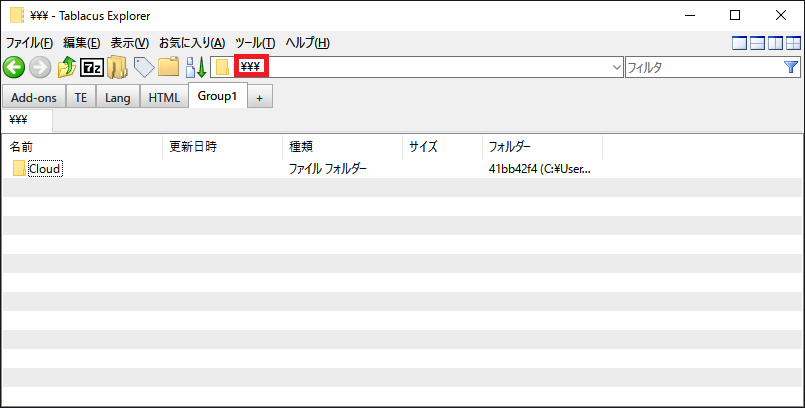Select the ¥¥¥ folder tab
Screen dimensions: 805x408
tap(27, 120)
